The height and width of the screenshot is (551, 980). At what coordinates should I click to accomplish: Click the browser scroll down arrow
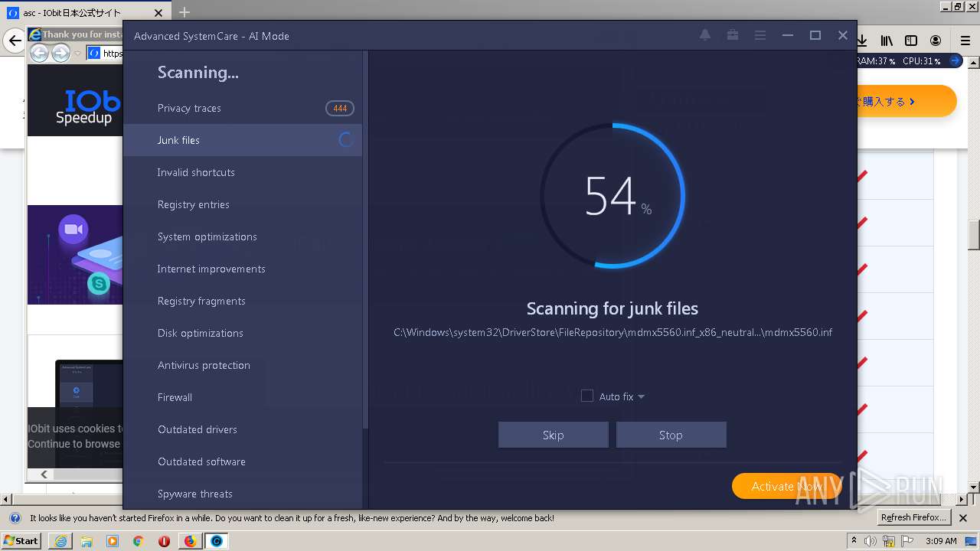974,487
